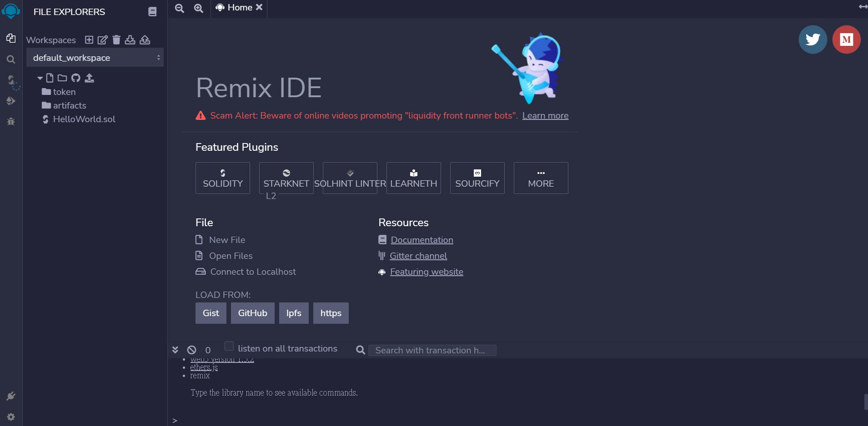Load from Gist button
868x426 pixels.
click(x=211, y=313)
